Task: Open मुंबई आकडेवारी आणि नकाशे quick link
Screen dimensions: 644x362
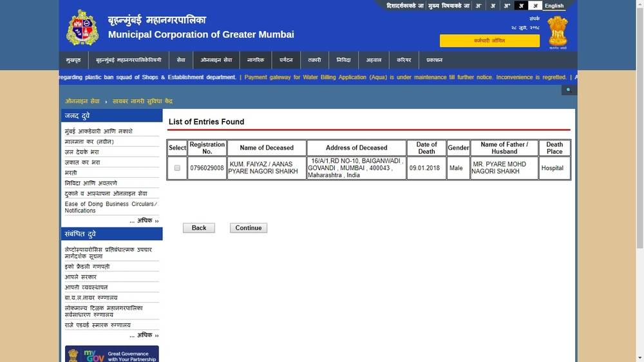Action: tap(99, 131)
